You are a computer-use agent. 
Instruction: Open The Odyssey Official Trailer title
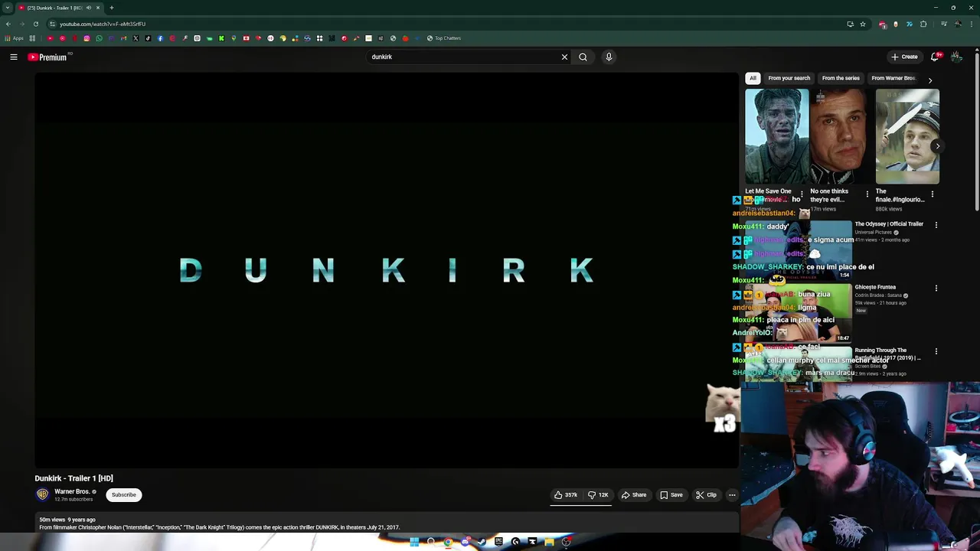point(889,224)
